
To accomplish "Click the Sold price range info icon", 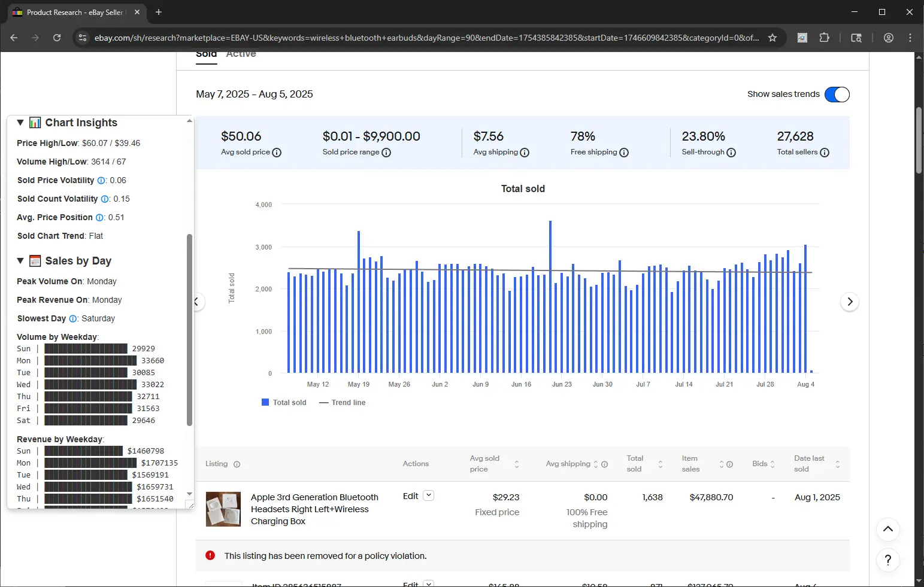I will coord(386,153).
